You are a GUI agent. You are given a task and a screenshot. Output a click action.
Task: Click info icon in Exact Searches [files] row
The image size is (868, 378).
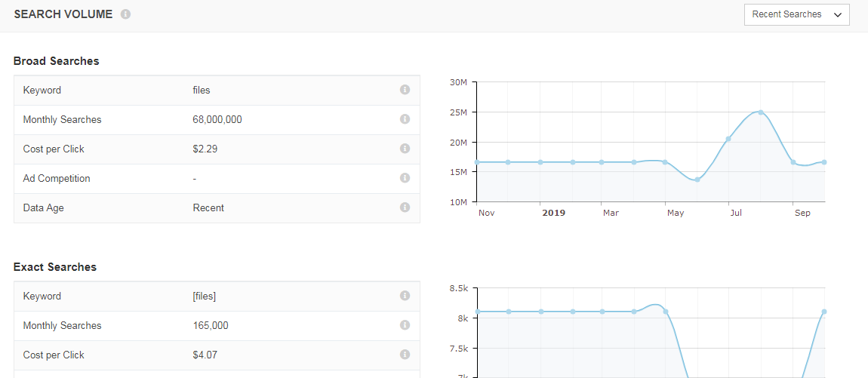click(405, 296)
